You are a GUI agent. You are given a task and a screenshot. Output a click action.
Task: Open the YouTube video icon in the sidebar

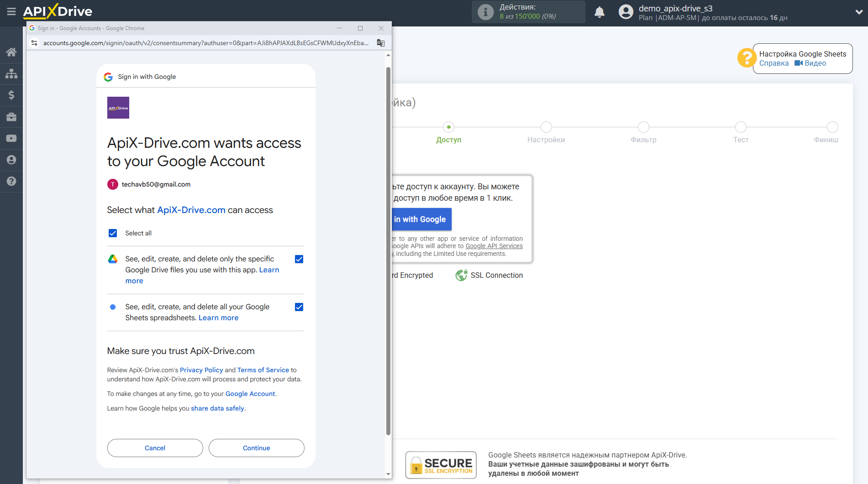click(11, 138)
